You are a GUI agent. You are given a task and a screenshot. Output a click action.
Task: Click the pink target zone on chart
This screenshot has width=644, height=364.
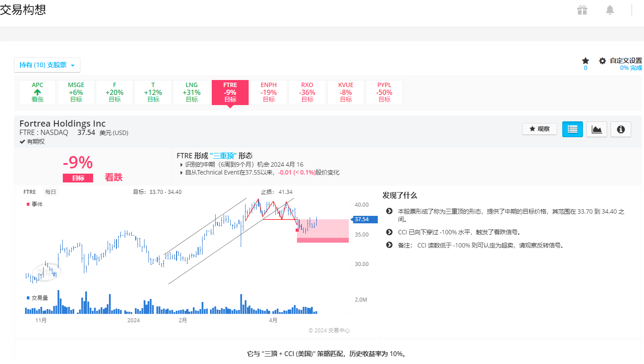pyautogui.click(x=323, y=230)
